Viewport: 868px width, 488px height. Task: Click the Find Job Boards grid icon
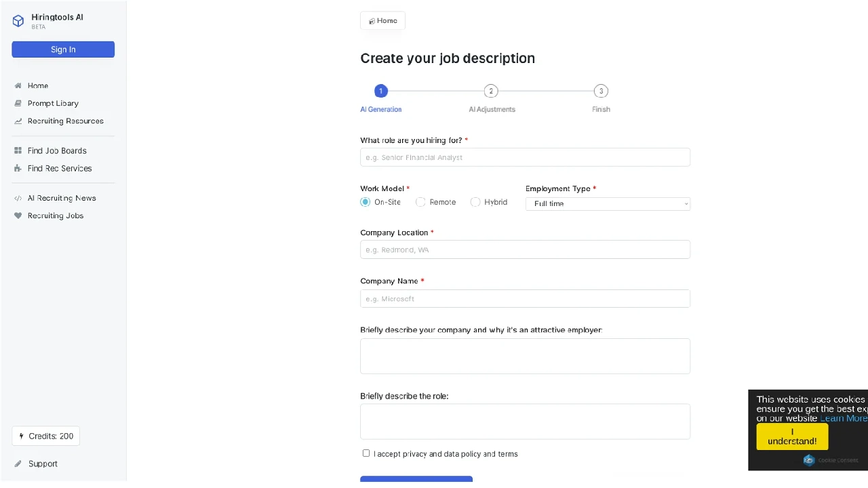pyautogui.click(x=18, y=151)
